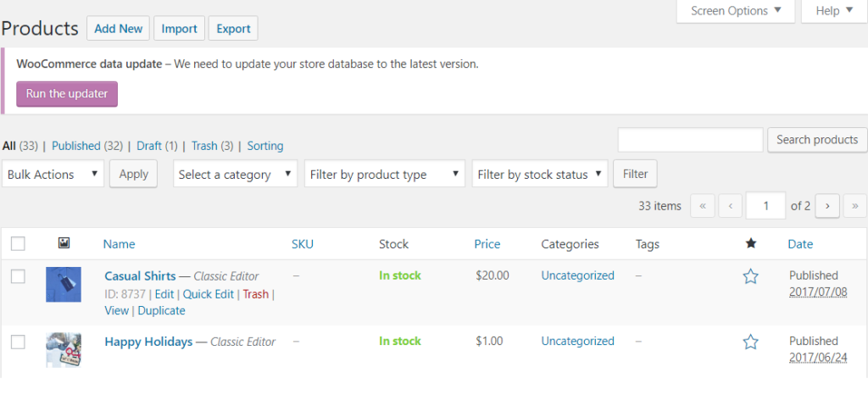
Task: Click the image thumbnail column header icon
Action: click(64, 243)
